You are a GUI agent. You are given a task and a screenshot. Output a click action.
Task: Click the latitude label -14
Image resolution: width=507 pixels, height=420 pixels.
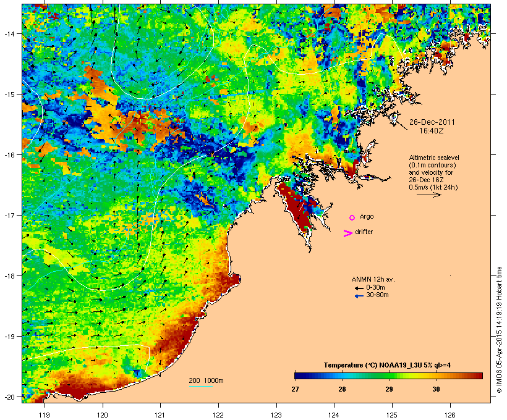(x=9, y=33)
